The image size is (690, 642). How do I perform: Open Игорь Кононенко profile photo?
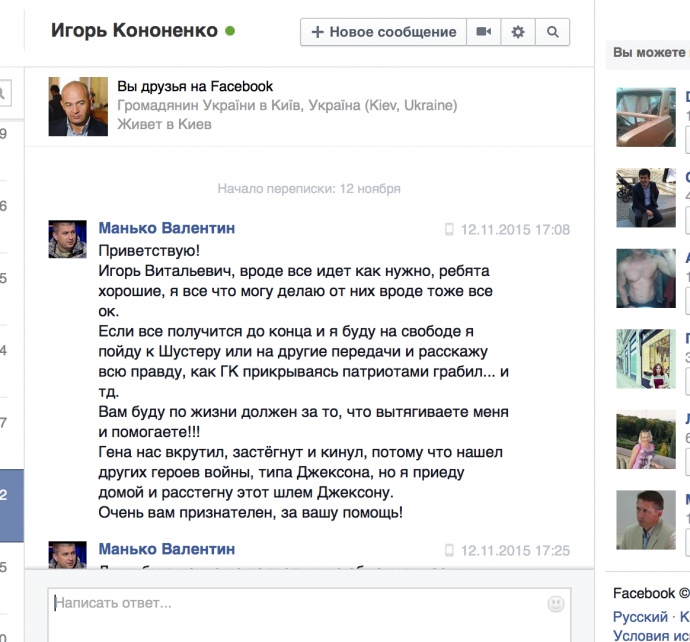click(x=78, y=106)
